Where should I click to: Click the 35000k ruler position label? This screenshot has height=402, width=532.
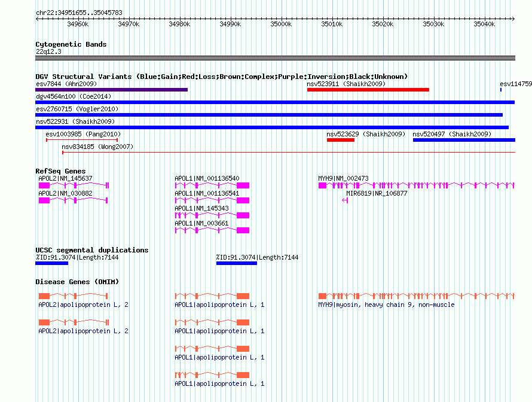pyautogui.click(x=281, y=24)
